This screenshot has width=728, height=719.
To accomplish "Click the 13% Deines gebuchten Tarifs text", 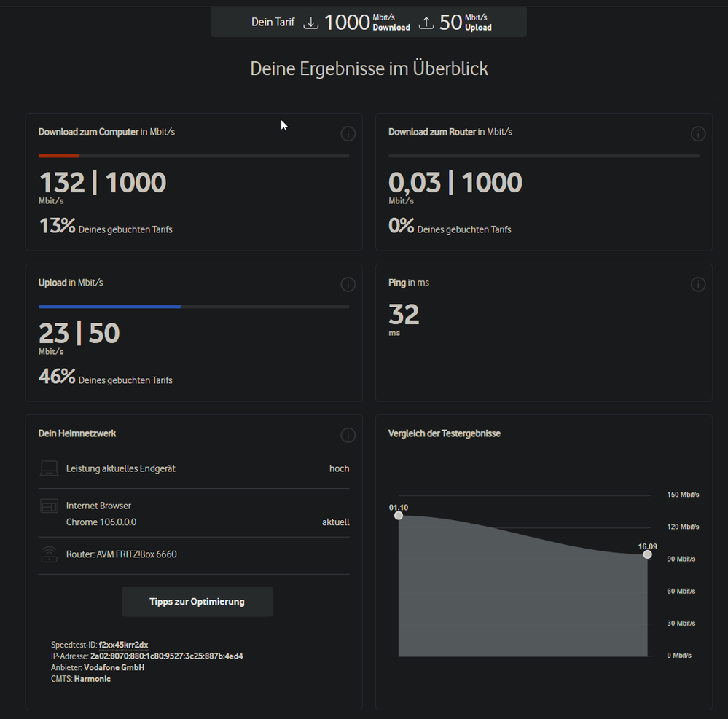I will [106, 226].
